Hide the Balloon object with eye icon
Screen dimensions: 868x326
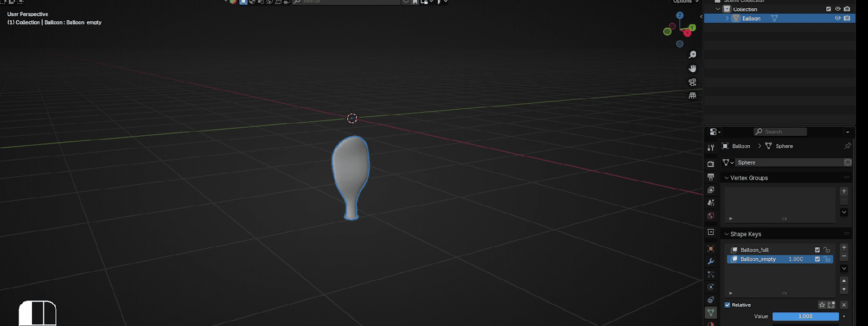(x=838, y=18)
